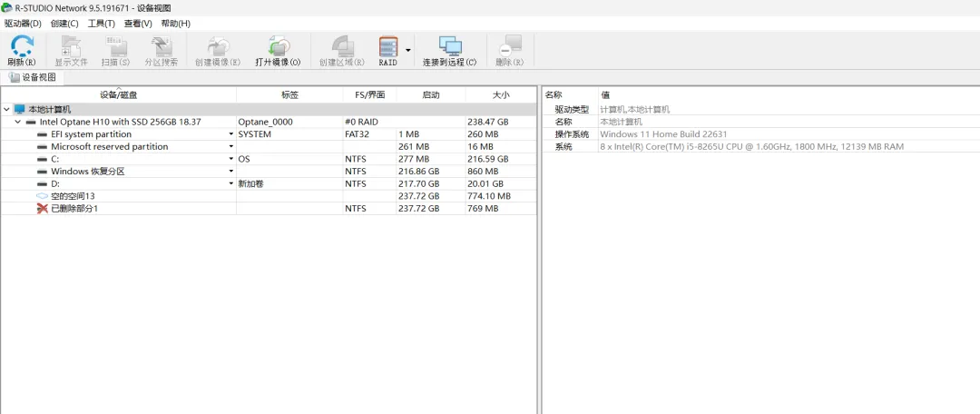The image size is (980, 414).
Task: Sort by the FS/界面 column header
Action: click(x=369, y=95)
